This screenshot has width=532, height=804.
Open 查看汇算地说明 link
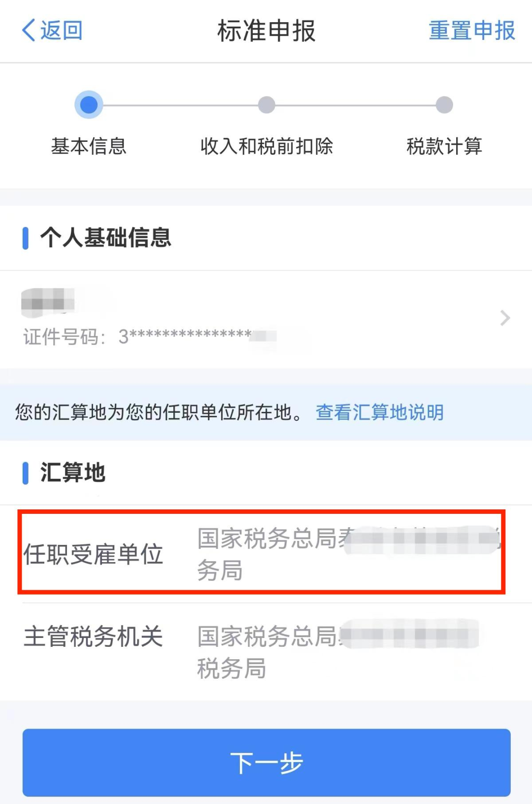(380, 412)
